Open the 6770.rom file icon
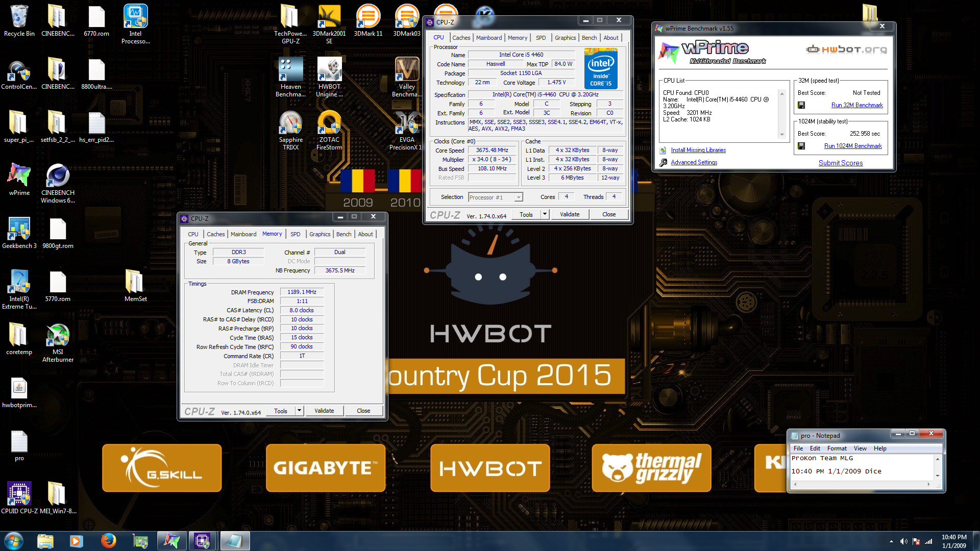The height and width of the screenshot is (551, 980). (x=96, y=21)
